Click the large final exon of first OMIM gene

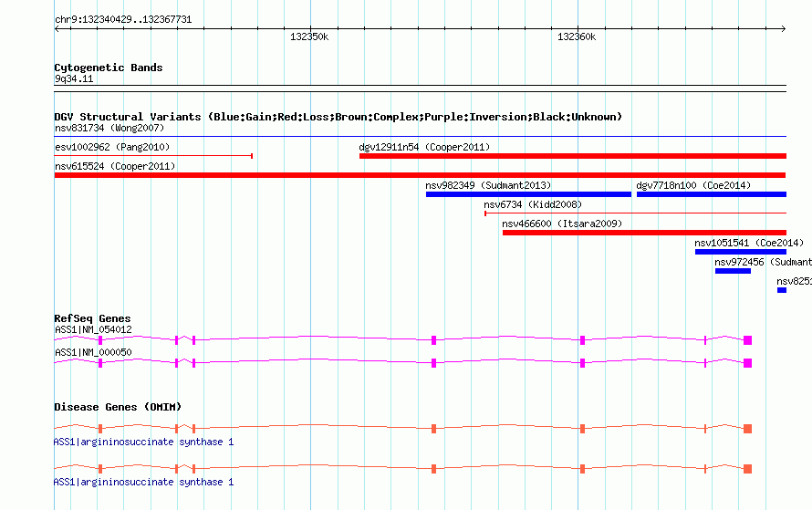click(x=747, y=429)
